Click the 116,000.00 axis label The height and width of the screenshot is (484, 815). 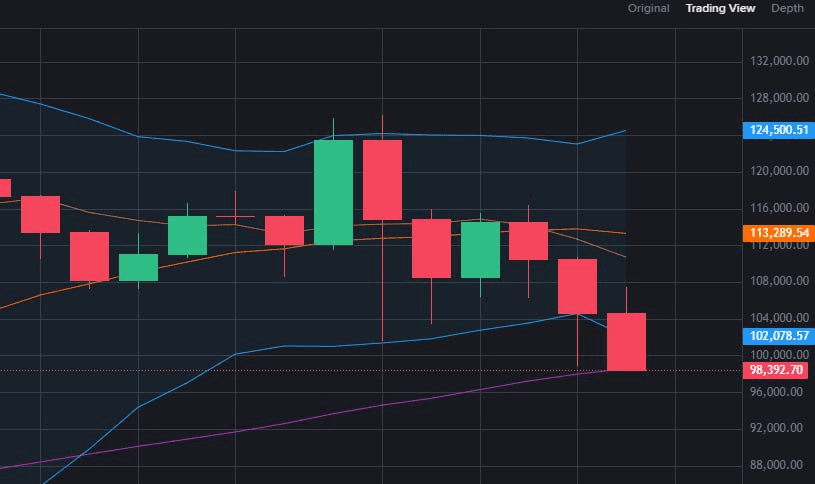pos(779,208)
